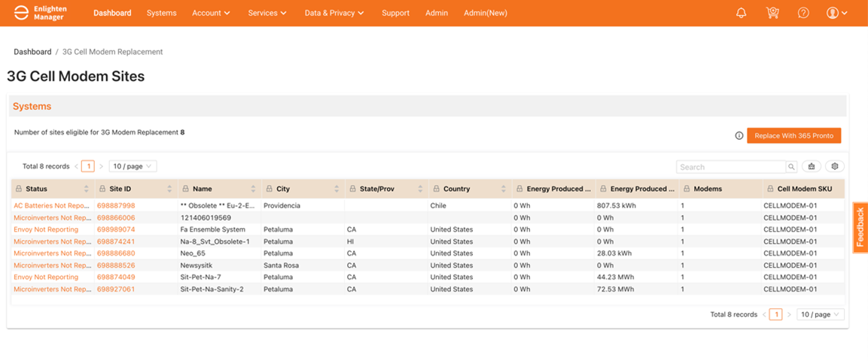Viewport: 868px width, 361px height.
Task: Open site ID 698888526 link
Action: (116, 265)
